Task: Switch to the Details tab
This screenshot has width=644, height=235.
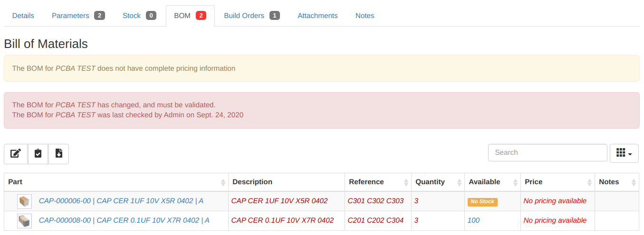Action: (x=23, y=16)
